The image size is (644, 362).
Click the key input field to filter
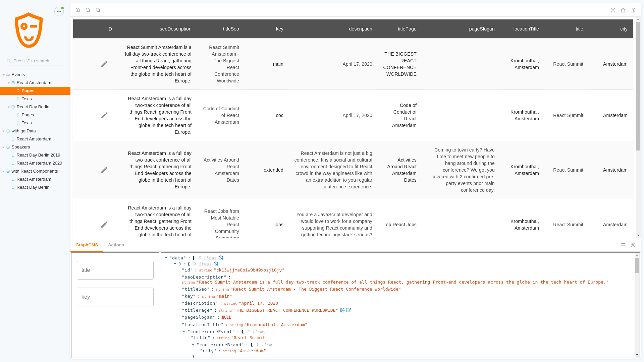pos(115,297)
